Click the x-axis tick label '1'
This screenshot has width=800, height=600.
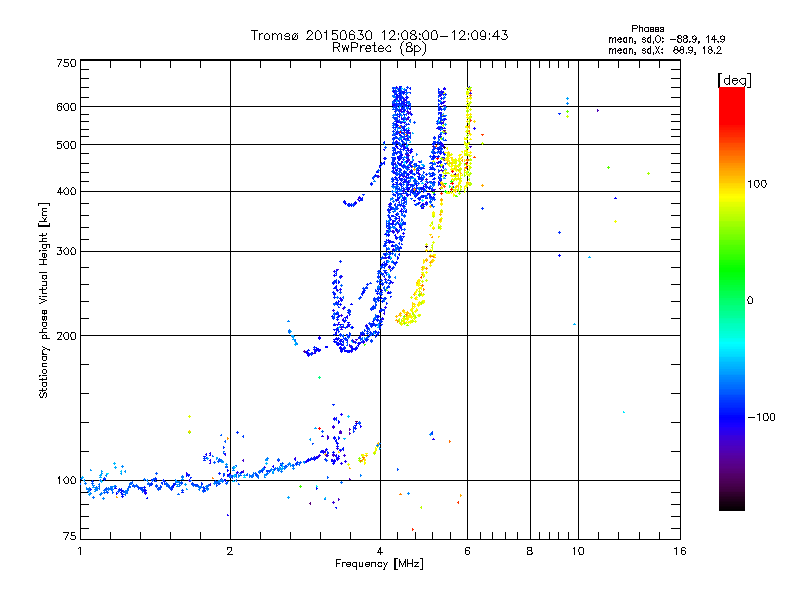point(80,551)
